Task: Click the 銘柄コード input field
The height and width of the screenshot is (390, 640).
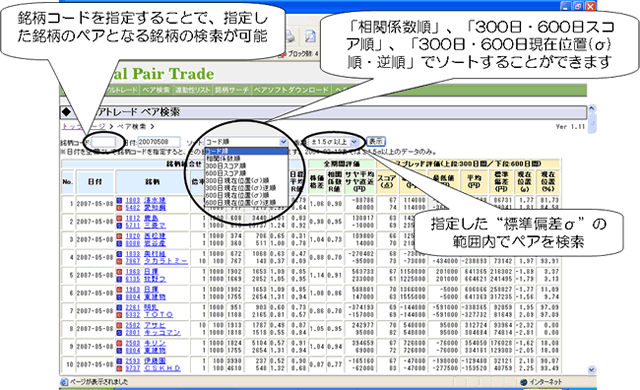Action: coord(104,142)
